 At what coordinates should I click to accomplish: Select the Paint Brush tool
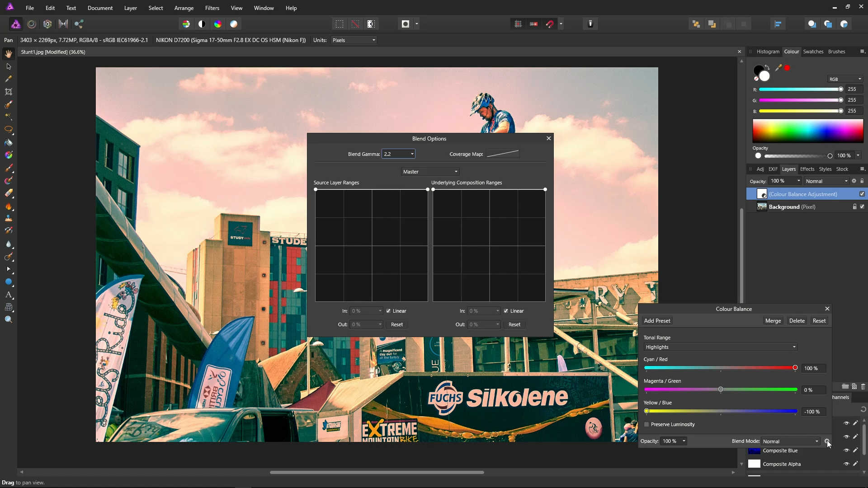tap(8, 168)
